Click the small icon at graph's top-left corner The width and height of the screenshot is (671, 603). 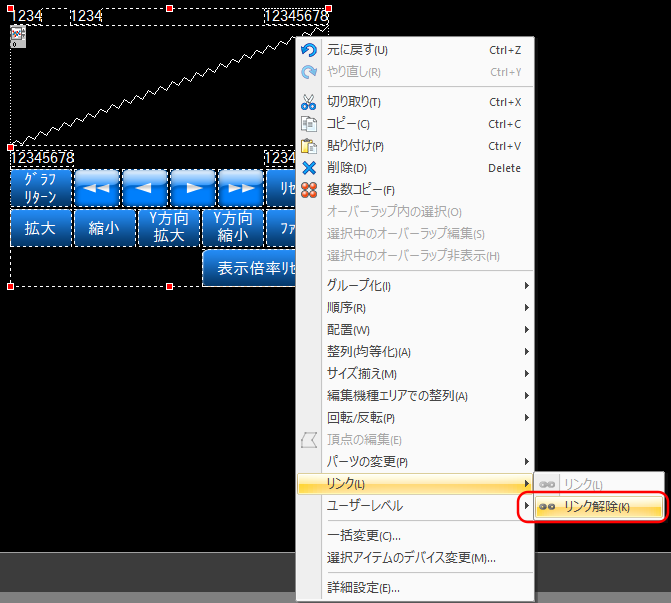[17, 36]
